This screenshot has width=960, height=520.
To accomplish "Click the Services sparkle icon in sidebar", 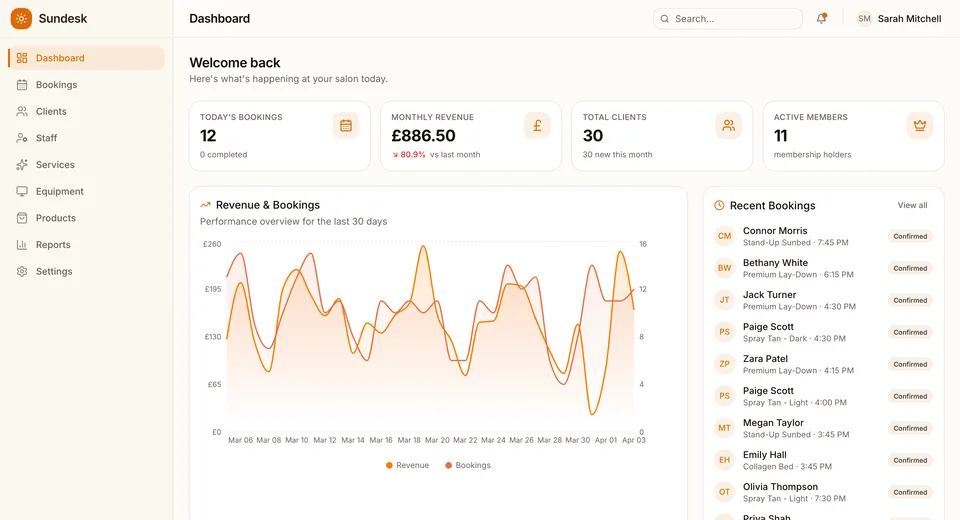I will [x=22, y=165].
